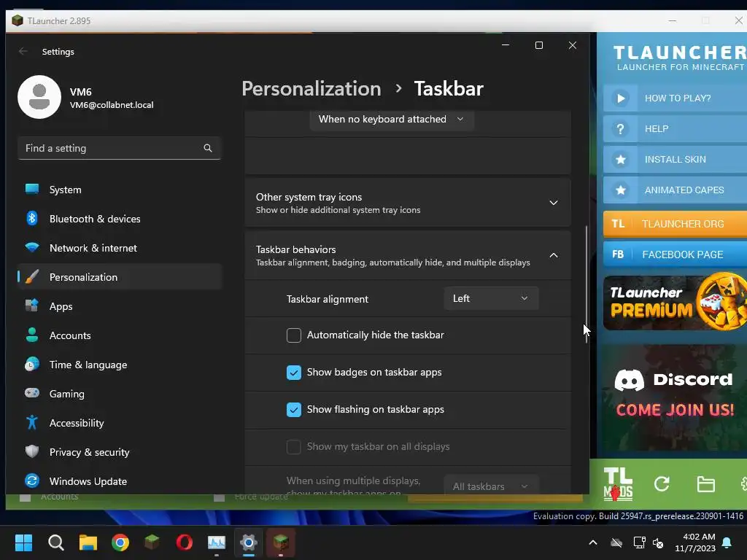Click INSTALL SKIN in TLauncher
The height and width of the screenshot is (560, 747).
tap(675, 160)
